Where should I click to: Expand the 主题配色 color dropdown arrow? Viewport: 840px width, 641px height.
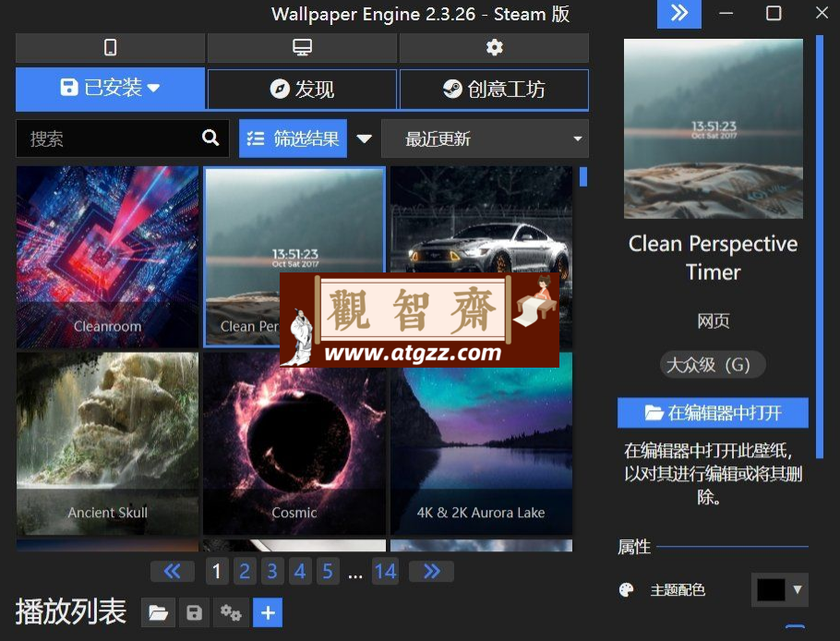798,589
